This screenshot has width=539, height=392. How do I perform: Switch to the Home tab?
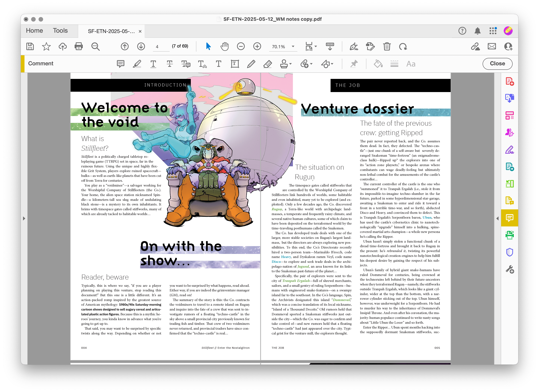coord(35,31)
